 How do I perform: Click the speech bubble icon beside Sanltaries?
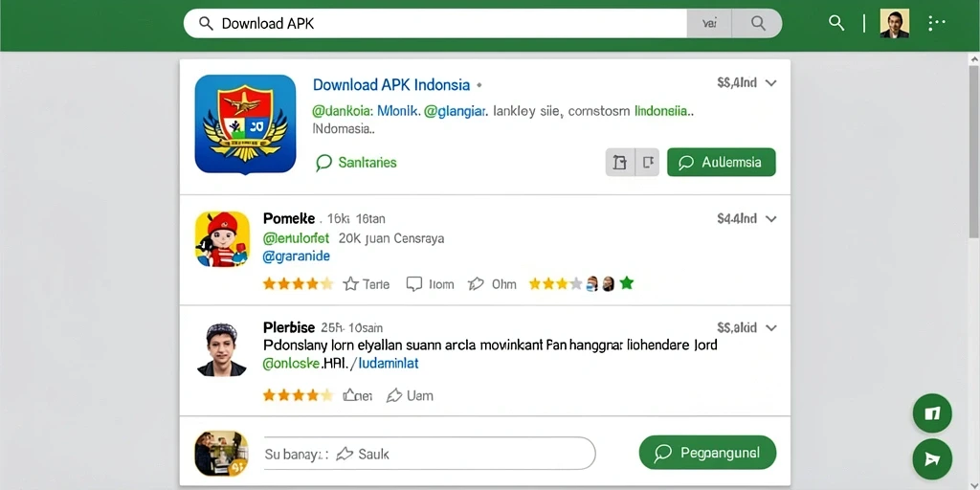tap(323, 163)
